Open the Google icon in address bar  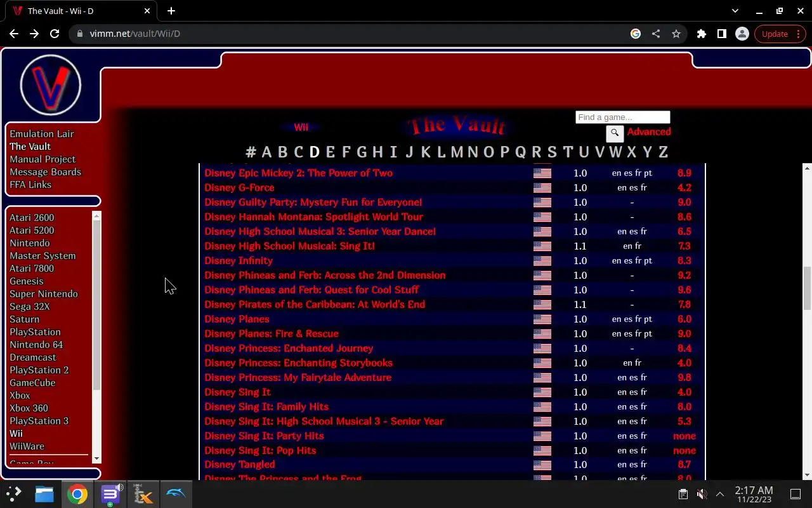[x=636, y=34]
